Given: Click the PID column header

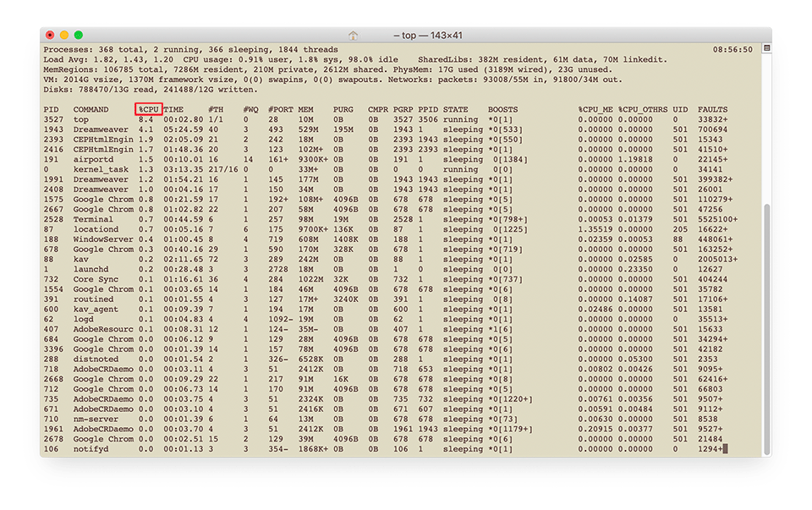Looking at the screenshot, I should 51,110.
